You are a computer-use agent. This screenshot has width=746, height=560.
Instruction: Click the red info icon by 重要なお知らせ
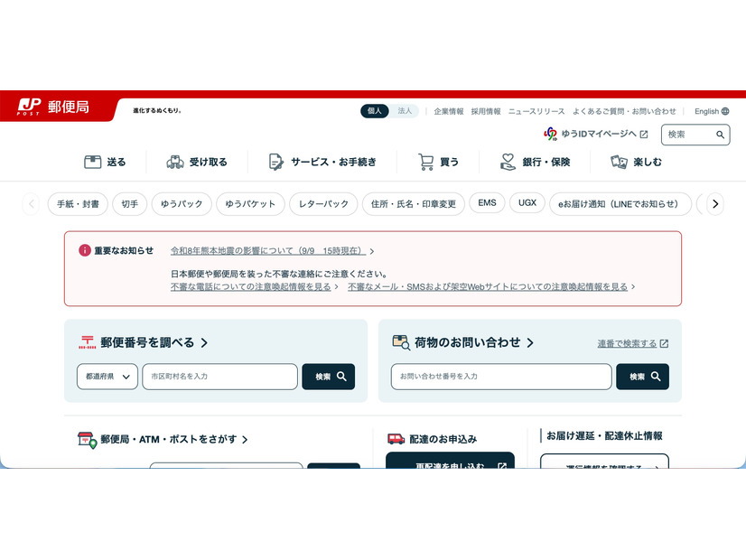pos(85,250)
